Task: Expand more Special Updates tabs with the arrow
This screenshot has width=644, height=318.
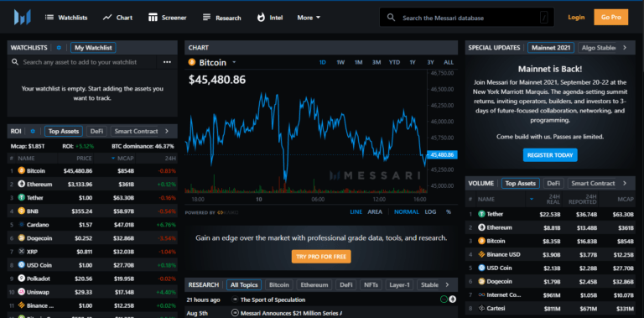Action: coord(625,48)
